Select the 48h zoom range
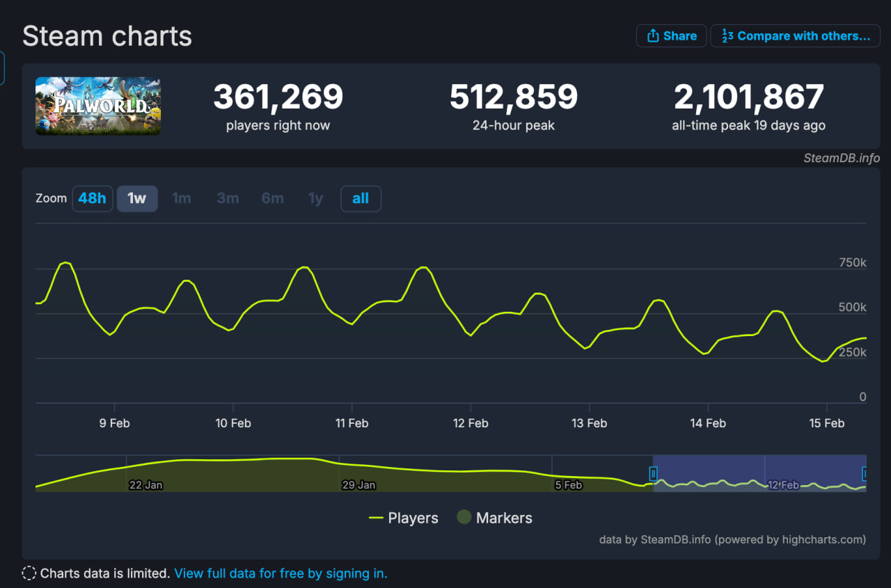Screen dimensions: 891x588 tap(92, 198)
